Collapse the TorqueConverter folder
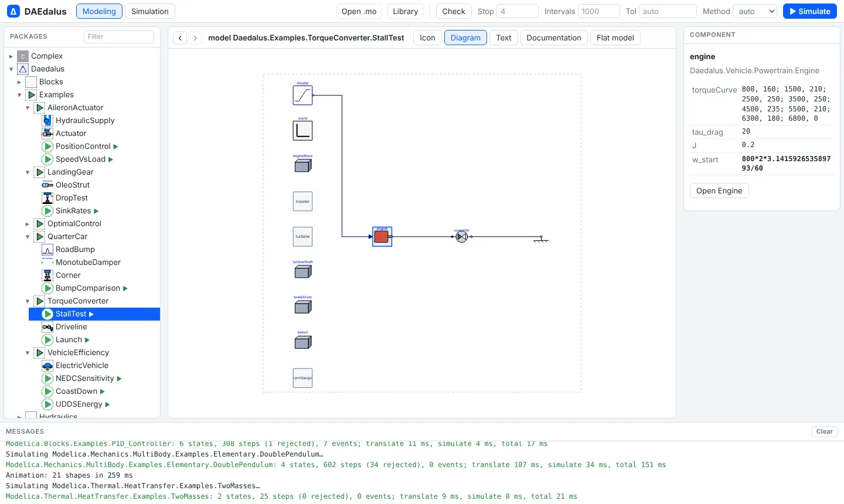The height and width of the screenshot is (504, 844). pos(28,301)
